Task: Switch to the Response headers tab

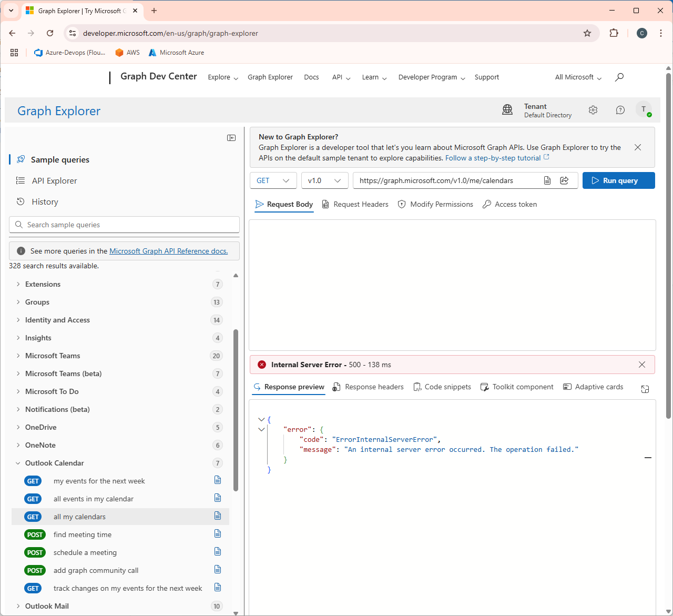Action: [369, 387]
